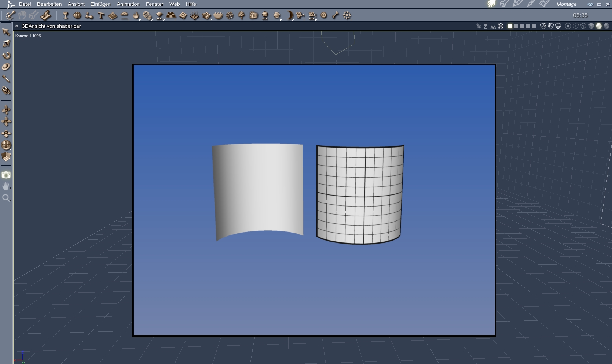
Task: Switch to four-view quad layout
Action: click(x=528, y=26)
